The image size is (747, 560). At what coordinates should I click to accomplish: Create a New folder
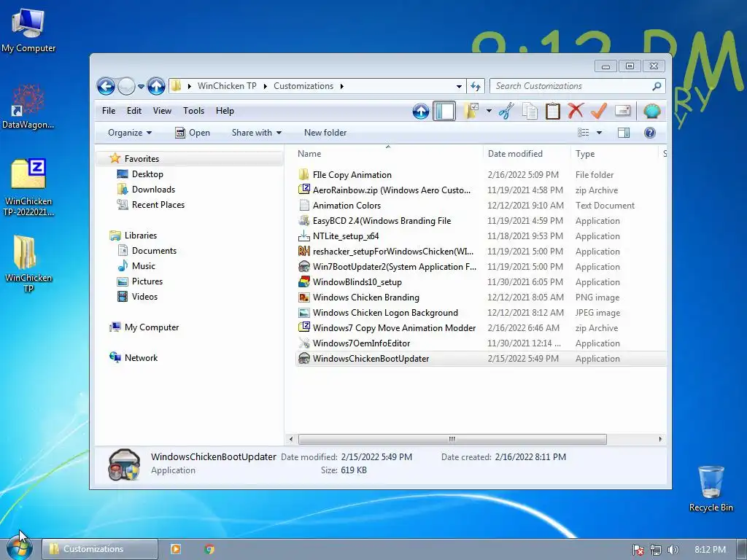coord(325,133)
